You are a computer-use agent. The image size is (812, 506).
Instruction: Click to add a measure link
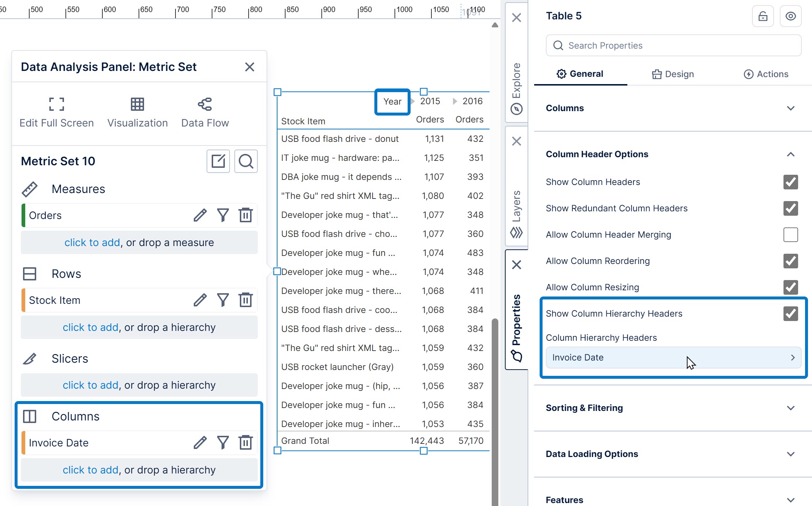point(92,242)
